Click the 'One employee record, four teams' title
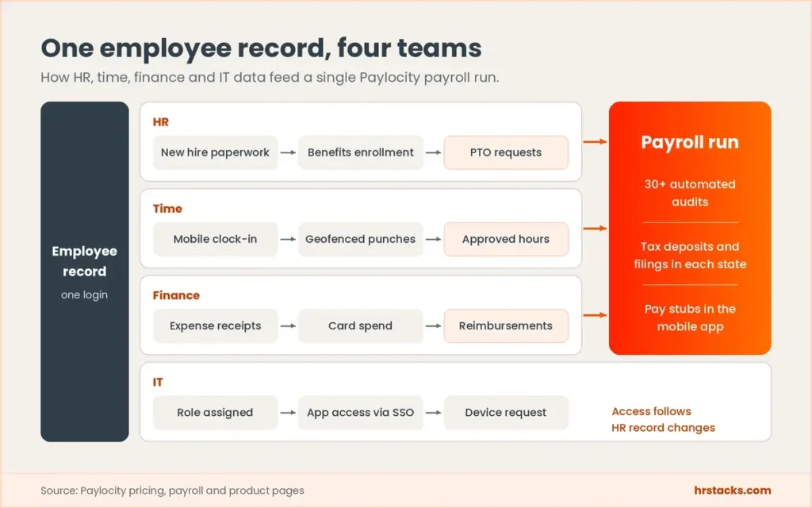Image resolution: width=812 pixels, height=508 pixels. coord(261,48)
